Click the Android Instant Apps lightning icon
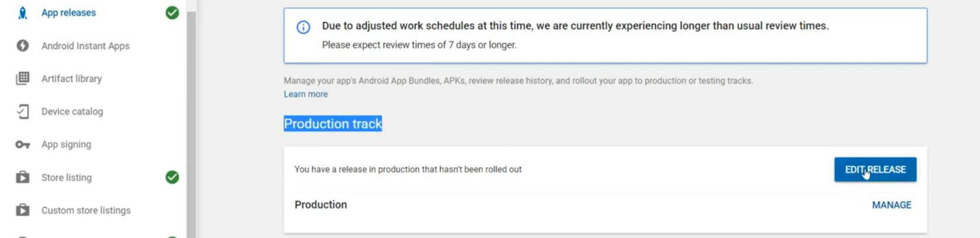This screenshot has width=980, height=238. pyautogui.click(x=22, y=46)
